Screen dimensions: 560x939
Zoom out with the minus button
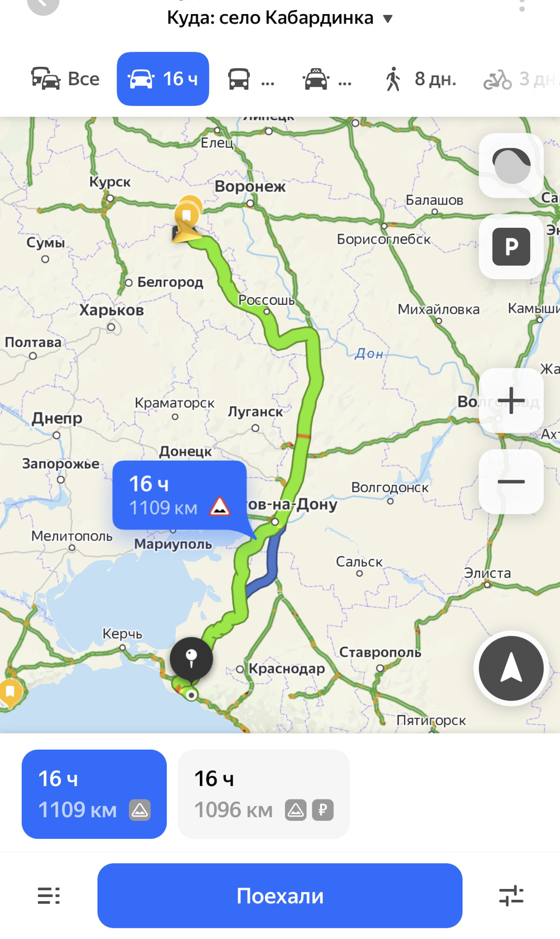click(511, 482)
